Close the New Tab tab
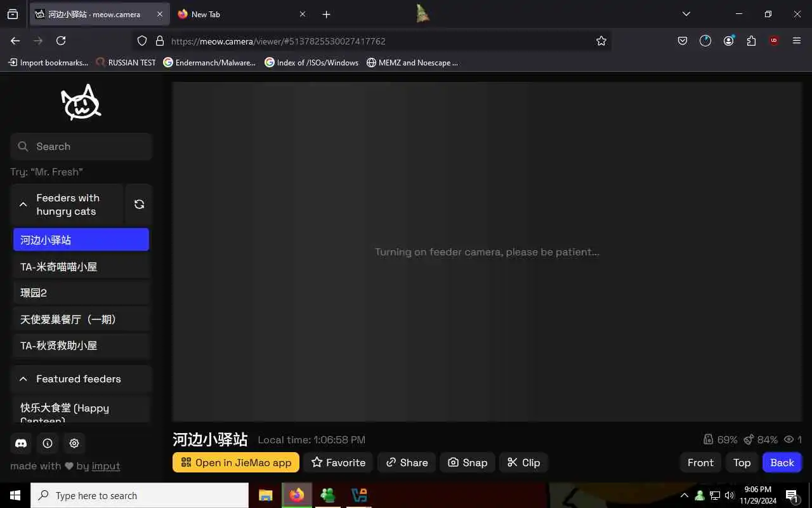The width and height of the screenshot is (812, 508). 302,14
